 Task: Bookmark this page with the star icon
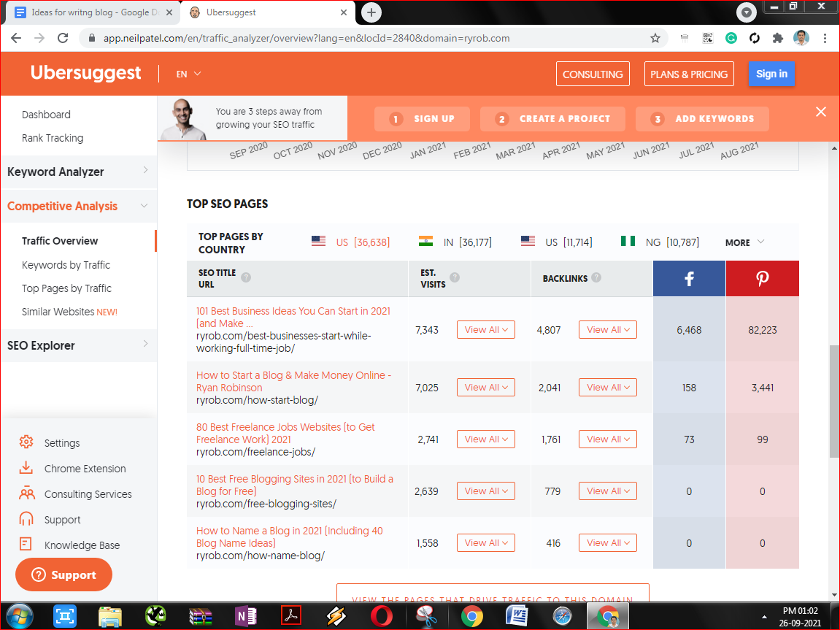coord(655,38)
